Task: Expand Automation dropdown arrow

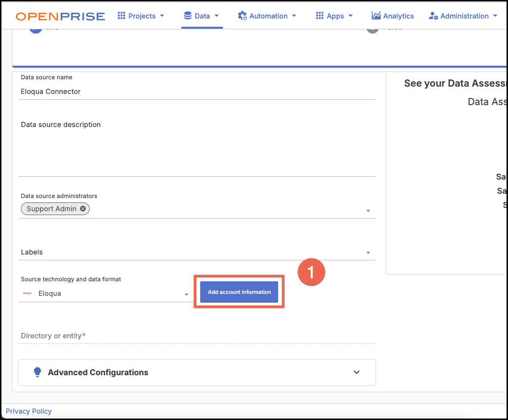Action: click(294, 16)
